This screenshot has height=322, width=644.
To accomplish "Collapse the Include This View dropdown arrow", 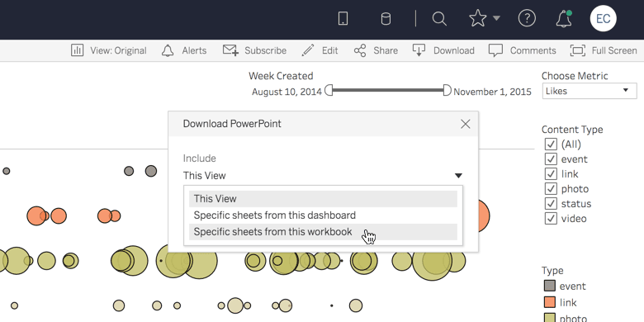I will click(458, 176).
